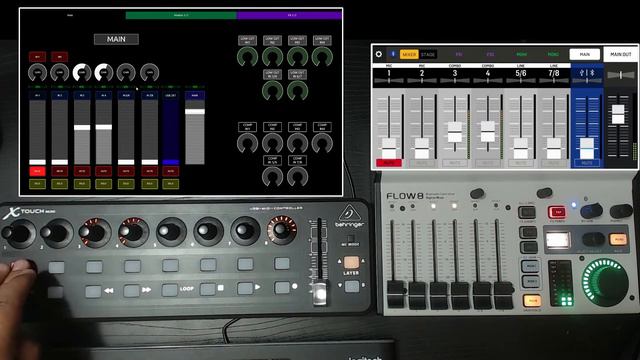The width and height of the screenshot is (640, 360).
Task: Click channel 4 fader cap in FLOW app
Action: tap(488, 131)
